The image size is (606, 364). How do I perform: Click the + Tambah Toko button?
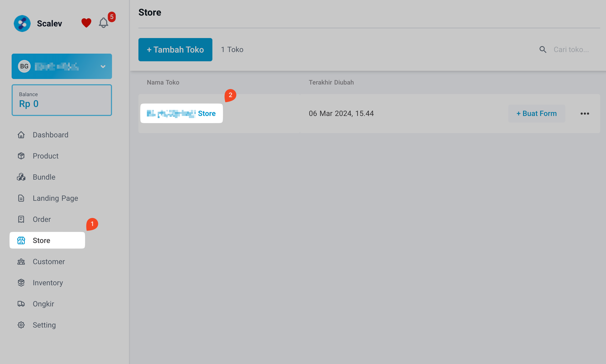point(175,49)
